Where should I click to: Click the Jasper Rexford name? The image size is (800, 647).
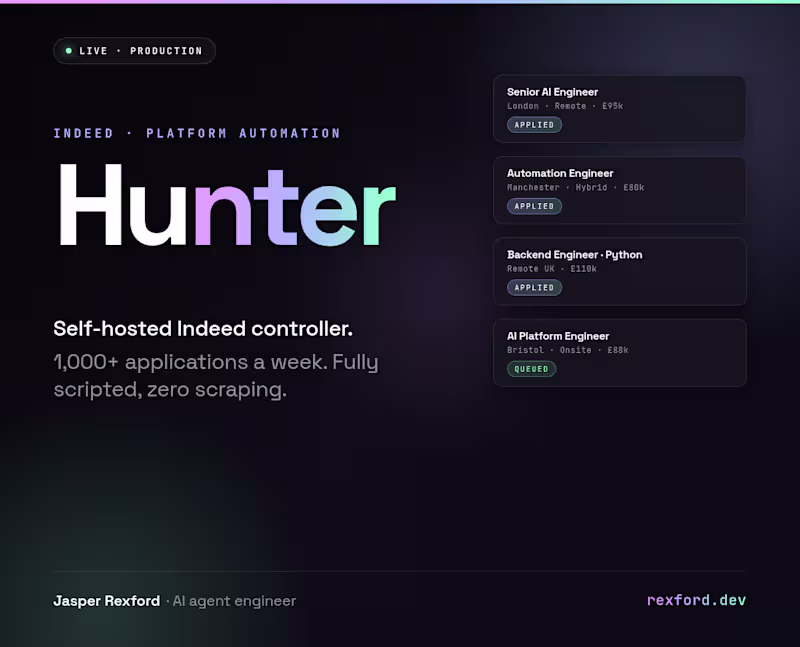[x=107, y=601]
